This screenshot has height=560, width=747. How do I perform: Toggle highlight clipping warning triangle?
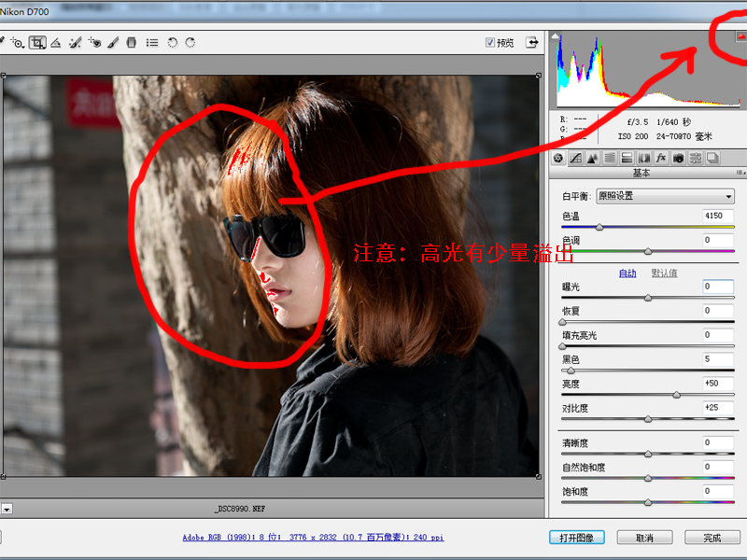(x=740, y=36)
